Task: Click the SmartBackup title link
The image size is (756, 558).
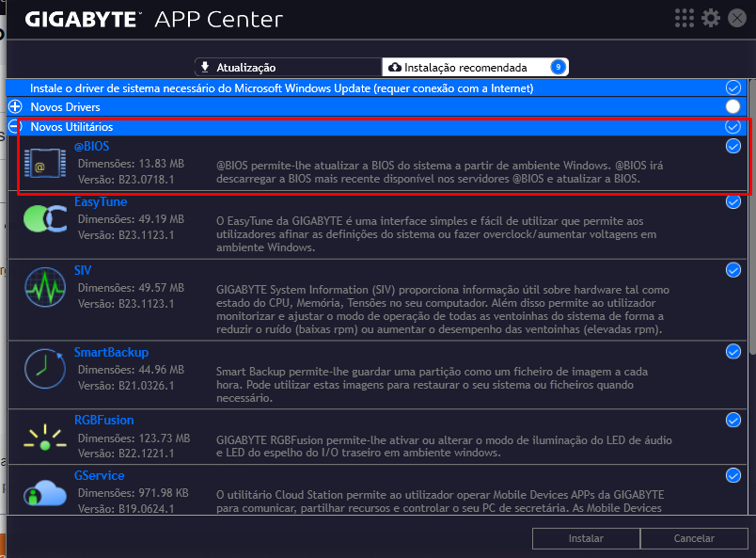Action: [111, 352]
